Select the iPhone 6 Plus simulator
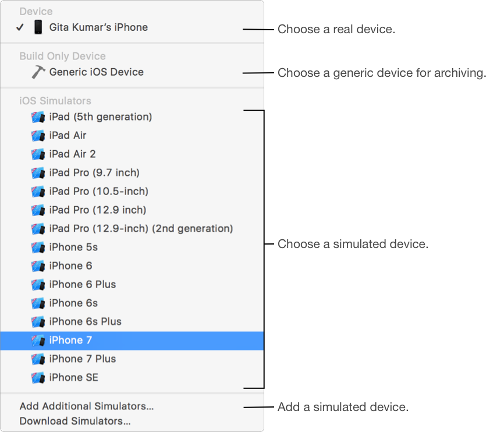 (x=83, y=285)
